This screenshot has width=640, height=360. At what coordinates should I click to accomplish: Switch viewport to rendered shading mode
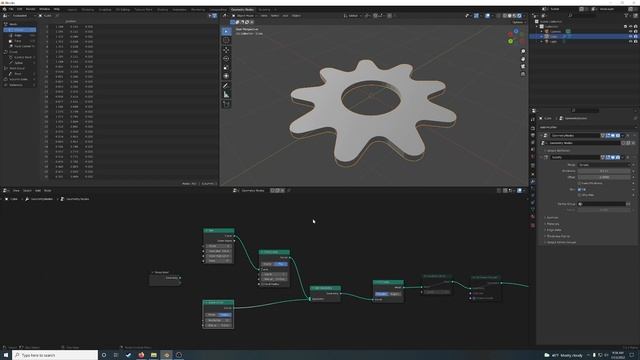click(x=519, y=16)
